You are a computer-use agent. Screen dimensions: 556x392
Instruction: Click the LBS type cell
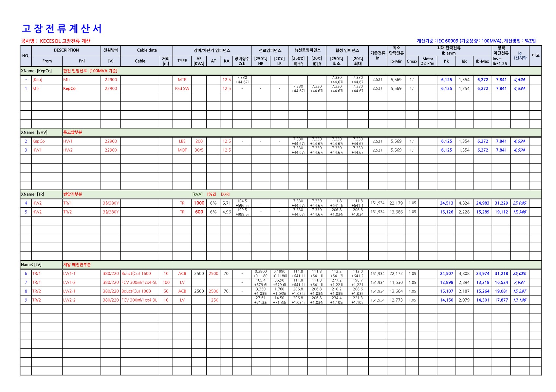pos(182,141)
